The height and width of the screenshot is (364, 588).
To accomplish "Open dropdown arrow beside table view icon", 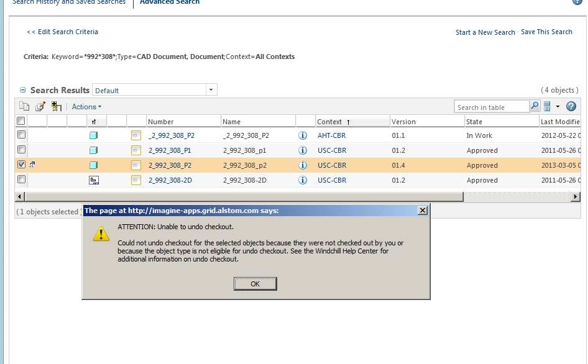I will pyautogui.click(x=558, y=107).
